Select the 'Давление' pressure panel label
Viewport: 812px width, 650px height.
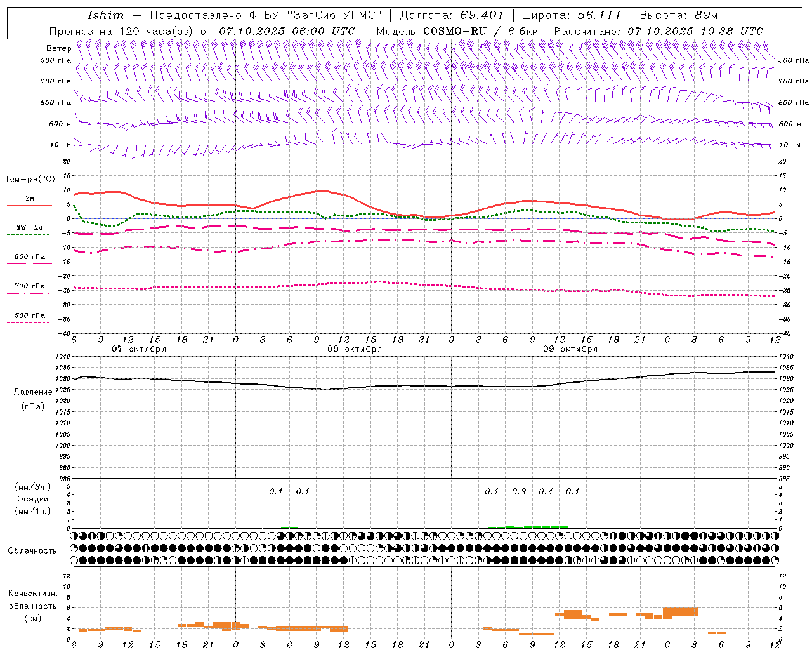[33, 392]
